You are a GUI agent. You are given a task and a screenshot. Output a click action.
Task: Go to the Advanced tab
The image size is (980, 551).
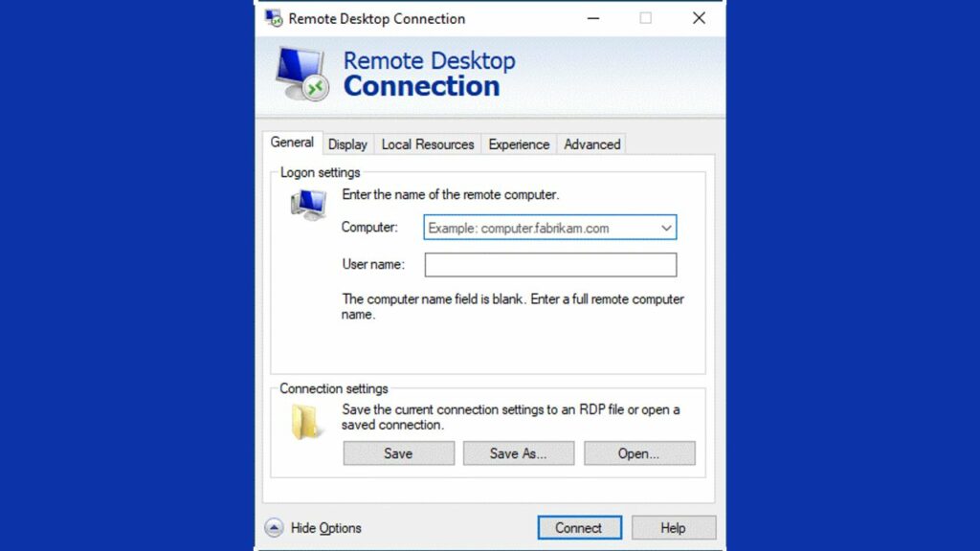591,144
